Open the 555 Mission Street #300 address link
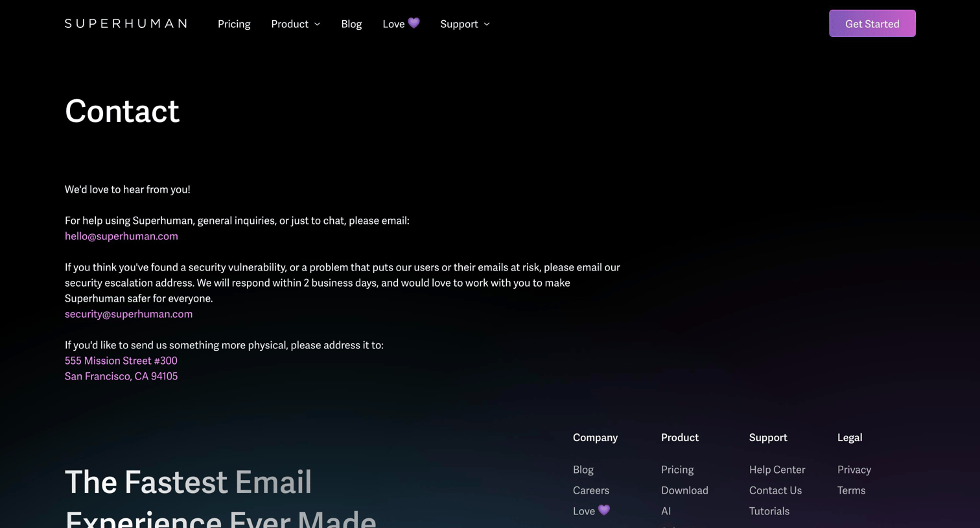Screen dimensions: 980x528 121,361
